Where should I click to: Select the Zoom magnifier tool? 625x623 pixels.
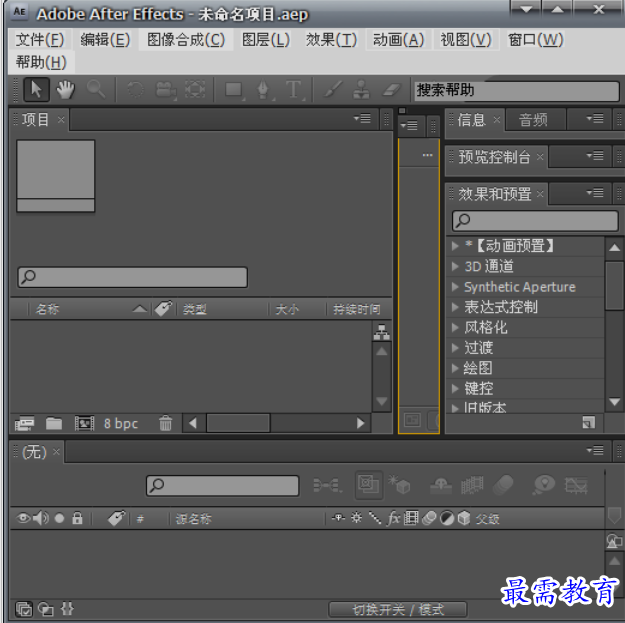(x=96, y=89)
